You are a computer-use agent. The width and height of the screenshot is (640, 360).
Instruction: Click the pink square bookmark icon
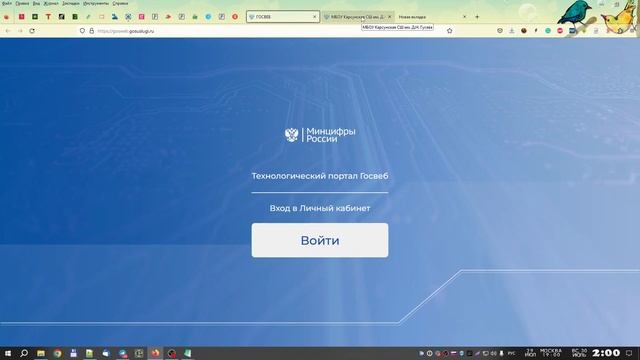(141, 17)
